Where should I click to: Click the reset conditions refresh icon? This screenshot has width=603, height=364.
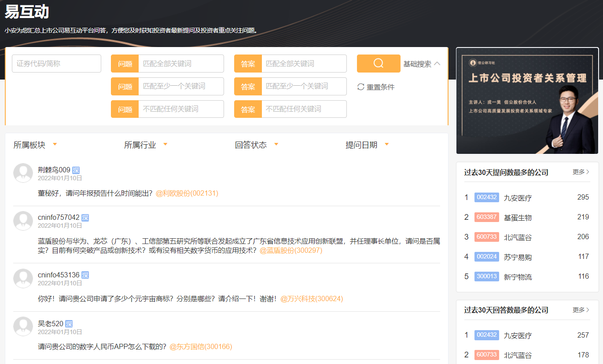coord(361,87)
